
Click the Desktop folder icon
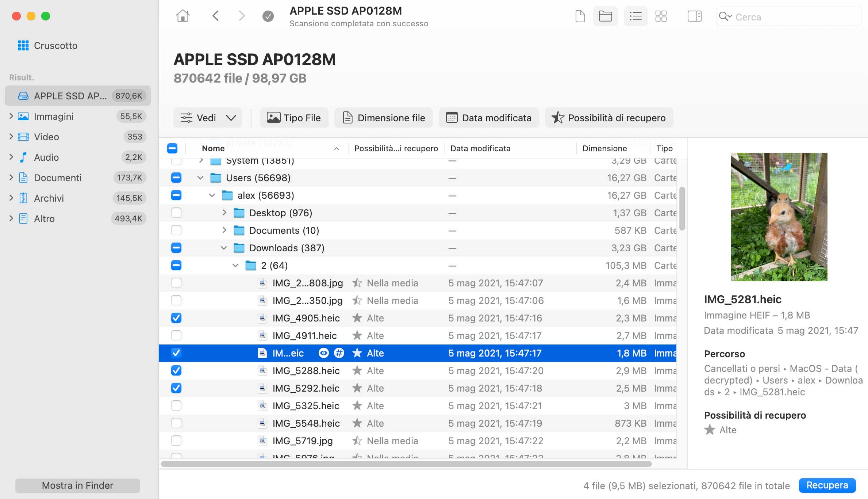pyautogui.click(x=239, y=213)
